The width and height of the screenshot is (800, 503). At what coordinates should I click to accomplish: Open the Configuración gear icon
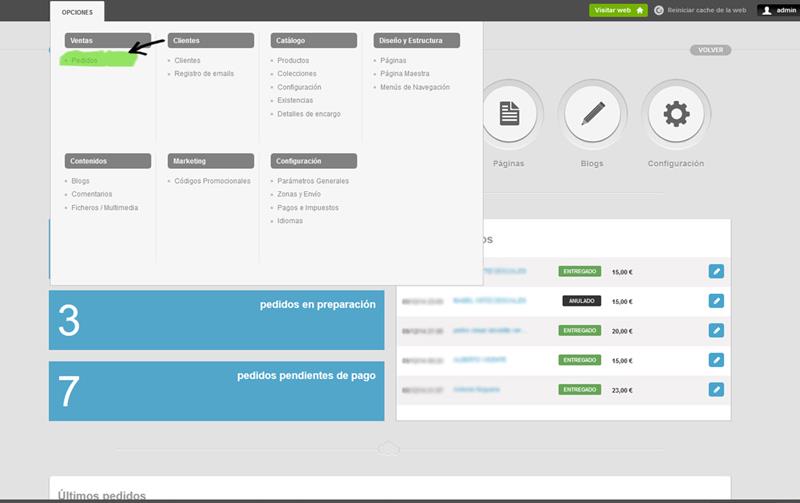point(676,115)
